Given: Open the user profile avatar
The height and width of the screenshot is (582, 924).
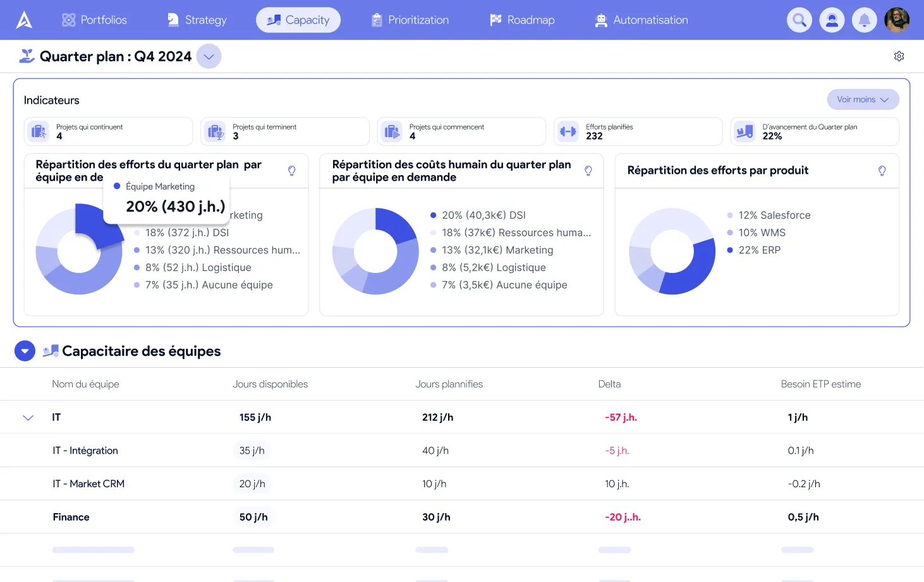Looking at the screenshot, I should pyautogui.click(x=897, y=20).
